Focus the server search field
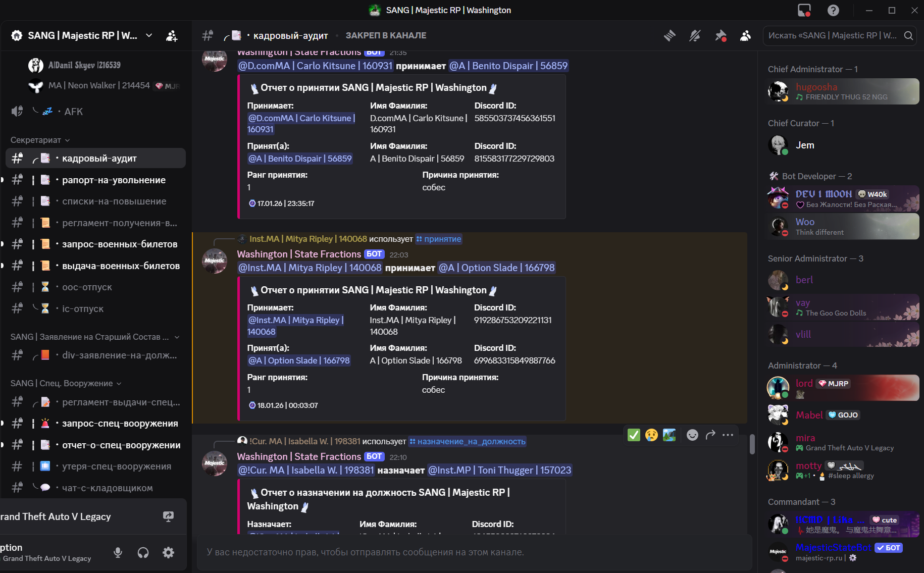The image size is (924, 573). (x=839, y=35)
